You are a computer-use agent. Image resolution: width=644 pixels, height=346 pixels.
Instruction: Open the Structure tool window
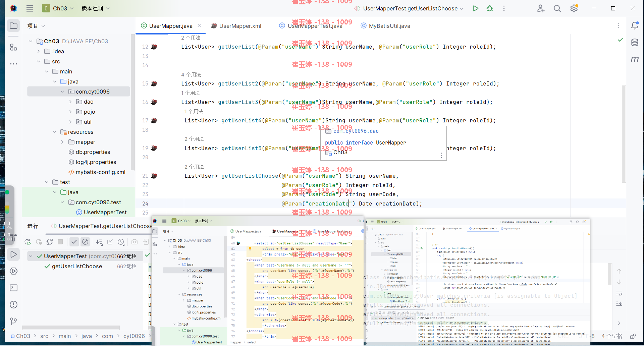[x=14, y=47]
